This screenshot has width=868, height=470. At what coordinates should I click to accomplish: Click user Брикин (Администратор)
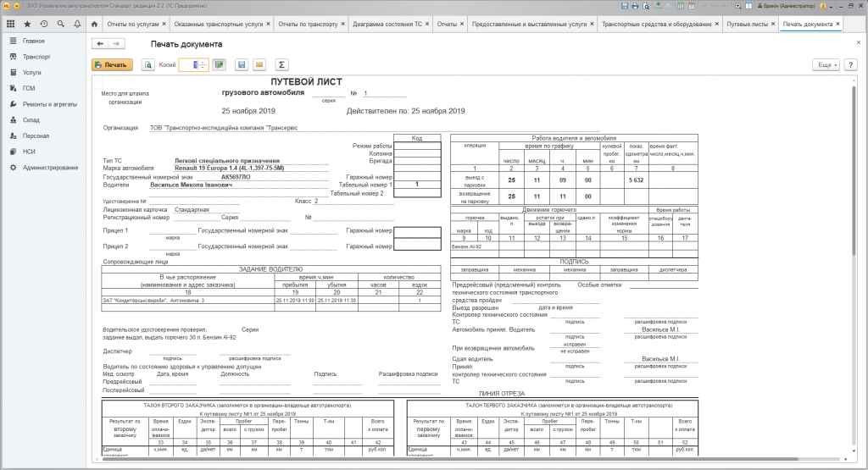(785, 6)
